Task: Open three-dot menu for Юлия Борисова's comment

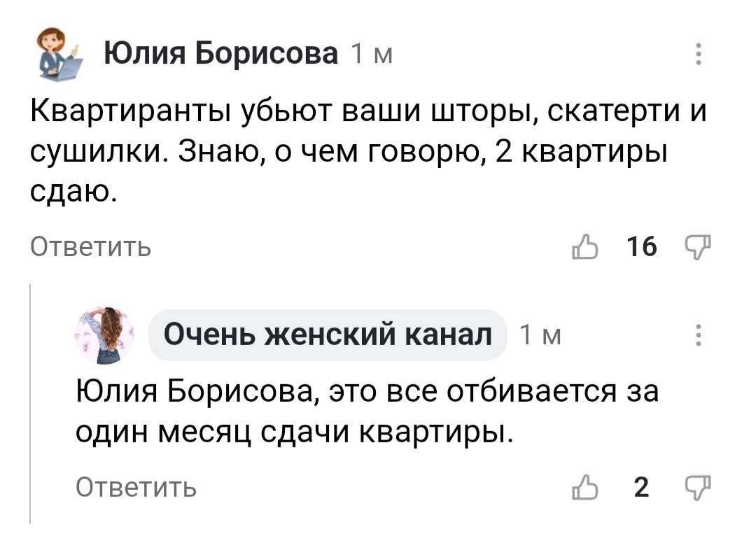Action: [698, 53]
